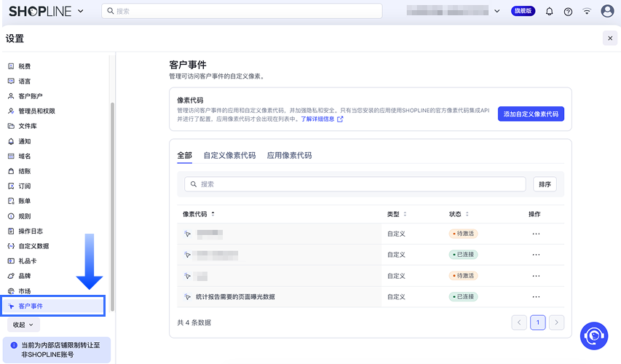621x364 pixels.
Task: Go to next page arrow in pagination
Action: pyautogui.click(x=556, y=322)
